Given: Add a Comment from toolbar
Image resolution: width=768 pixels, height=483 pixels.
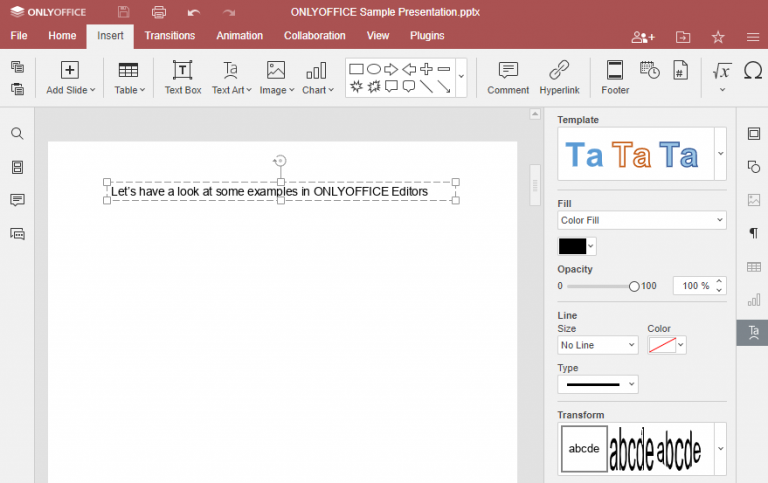Looking at the screenshot, I should [508, 77].
